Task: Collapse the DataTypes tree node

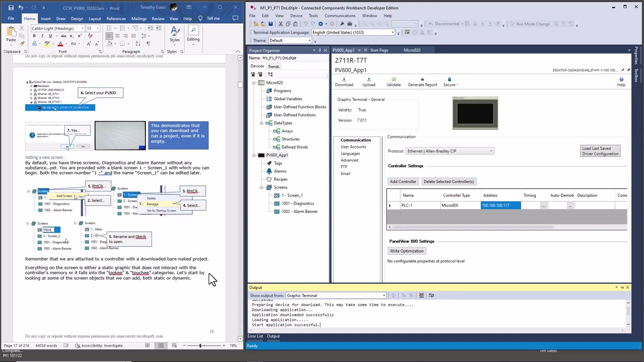Action: coord(262,123)
